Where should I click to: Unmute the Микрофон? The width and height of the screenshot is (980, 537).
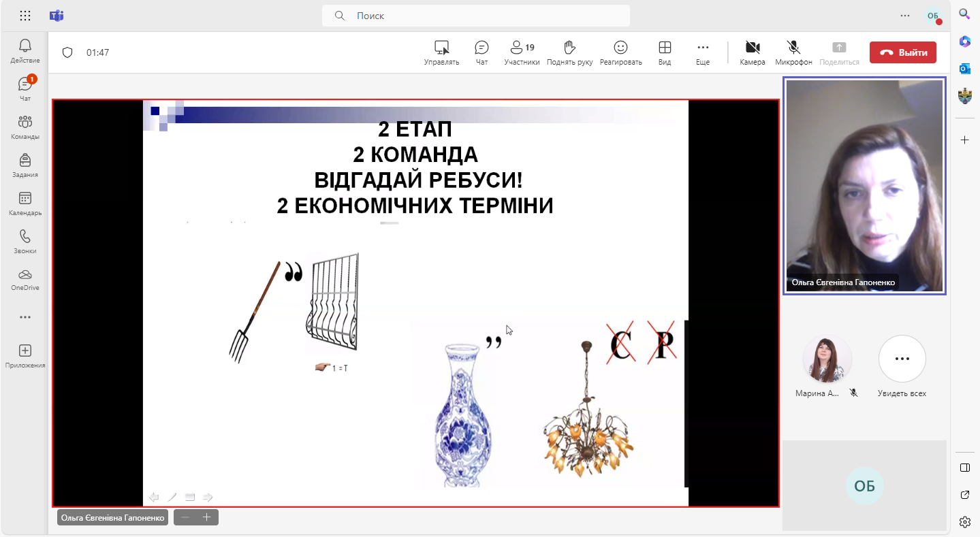[793, 52]
